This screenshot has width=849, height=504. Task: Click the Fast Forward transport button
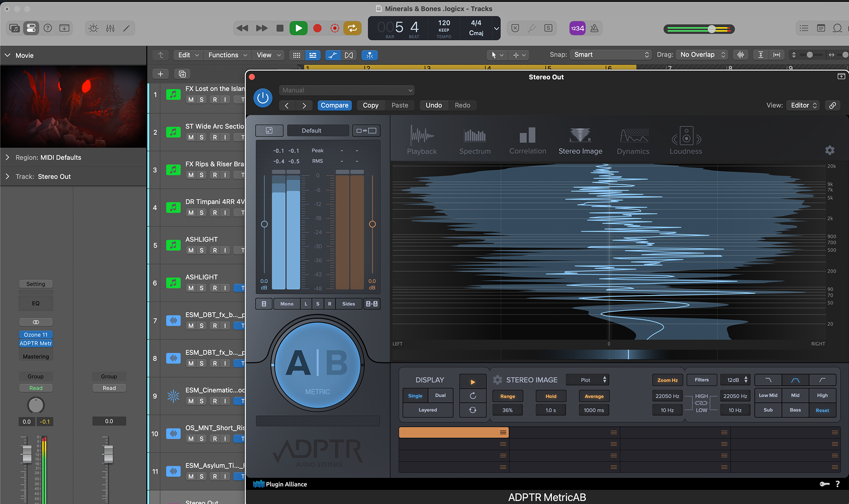[262, 28]
